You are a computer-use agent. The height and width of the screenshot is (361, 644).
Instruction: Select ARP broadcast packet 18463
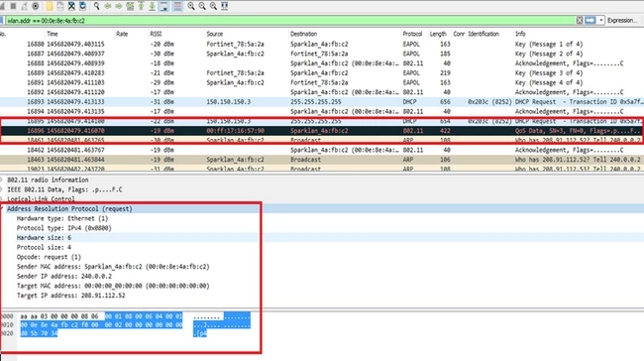[322, 160]
